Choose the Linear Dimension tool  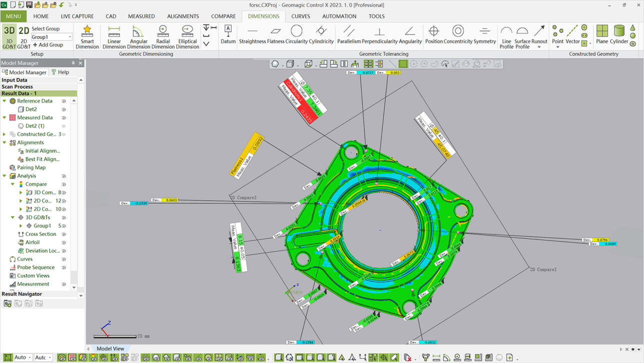114,37
